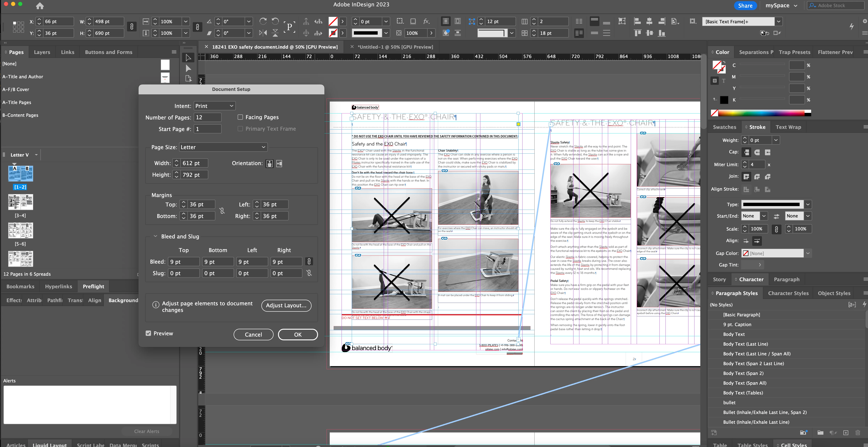The height and width of the screenshot is (447, 868).
Task: Uncheck the Preview checkbox
Action: pyautogui.click(x=148, y=333)
